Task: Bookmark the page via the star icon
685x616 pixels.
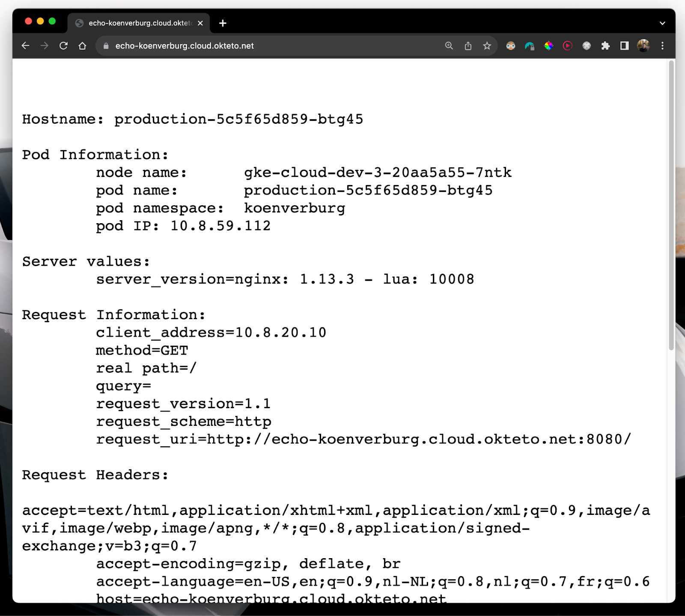Action: coord(487,46)
